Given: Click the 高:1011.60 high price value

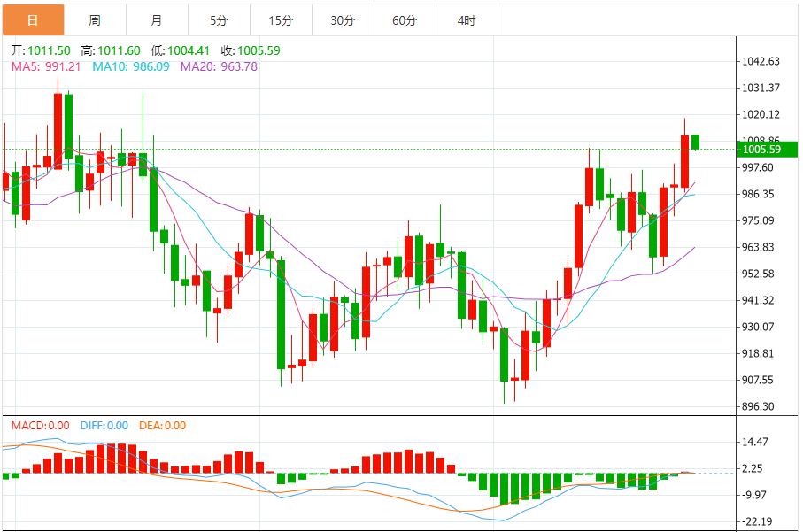Looking at the screenshot, I should click(x=111, y=50).
